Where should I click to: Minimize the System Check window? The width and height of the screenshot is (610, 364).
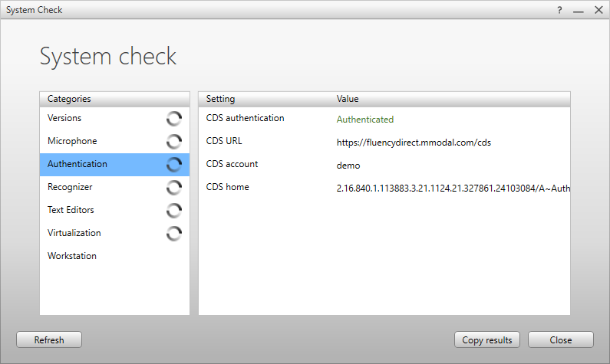click(x=578, y=10)
